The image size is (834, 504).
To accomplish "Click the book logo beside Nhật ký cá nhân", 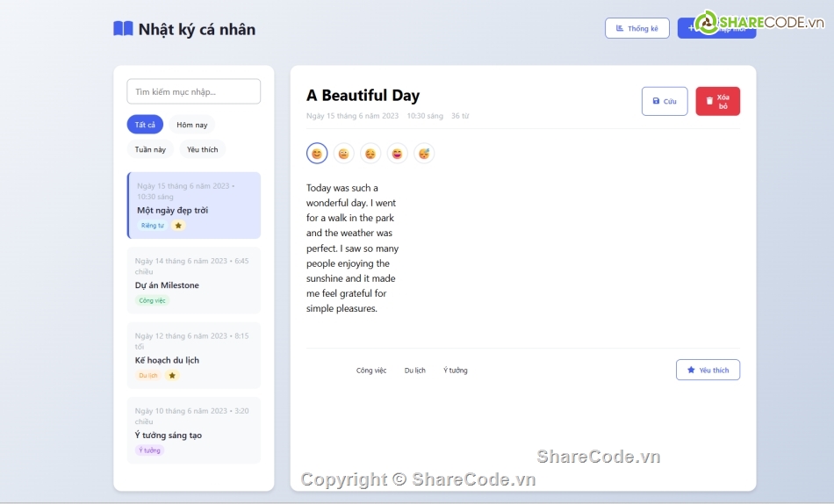I will tap(123, 29).
